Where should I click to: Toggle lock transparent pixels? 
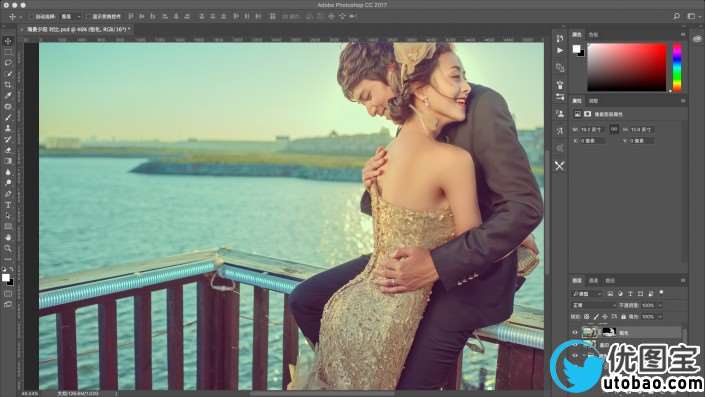point(586,317)
